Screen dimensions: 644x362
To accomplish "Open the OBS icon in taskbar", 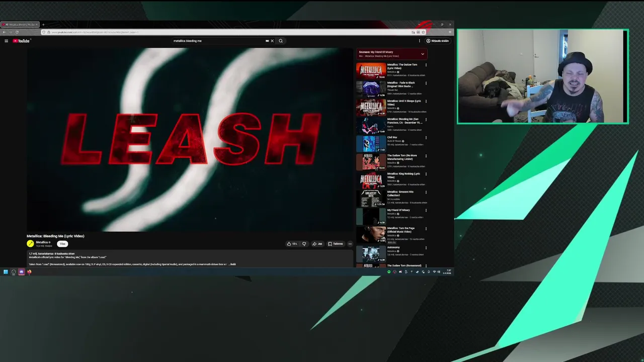I will click(14, 272).
